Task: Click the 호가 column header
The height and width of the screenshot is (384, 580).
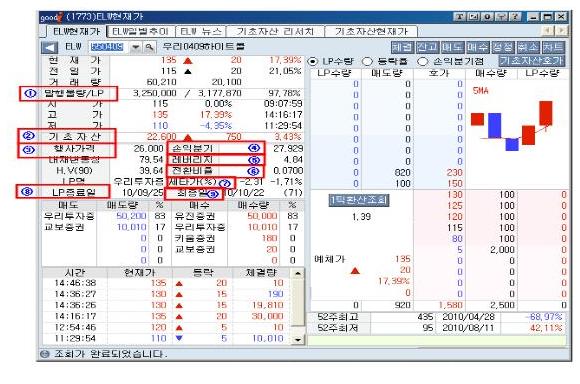Action: 439,73
